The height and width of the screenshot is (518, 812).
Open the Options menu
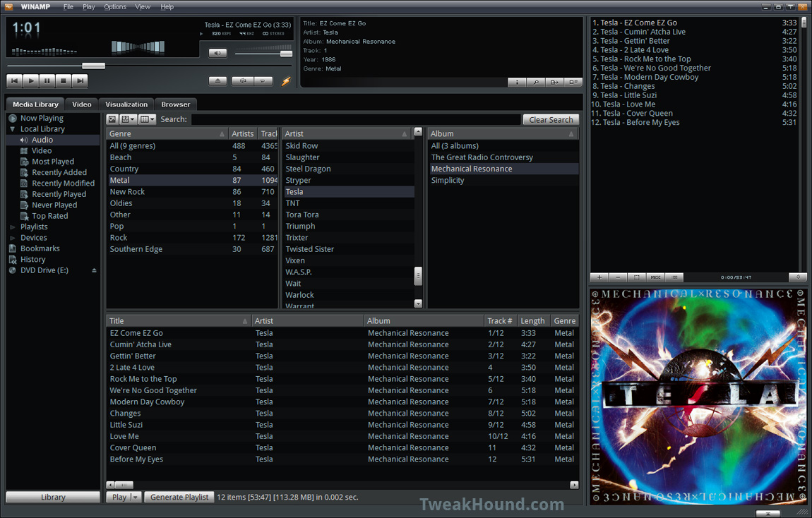[x=115, y=7]
